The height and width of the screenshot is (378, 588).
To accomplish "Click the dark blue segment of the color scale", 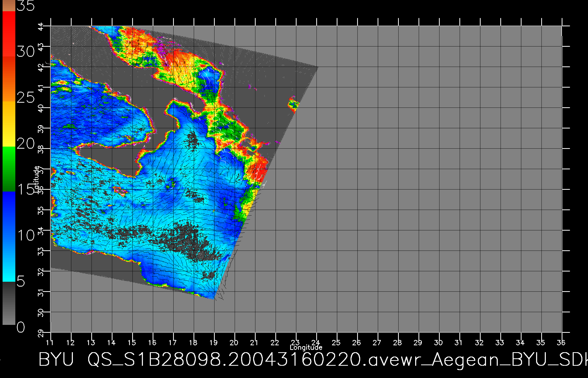I will (9, 214).
